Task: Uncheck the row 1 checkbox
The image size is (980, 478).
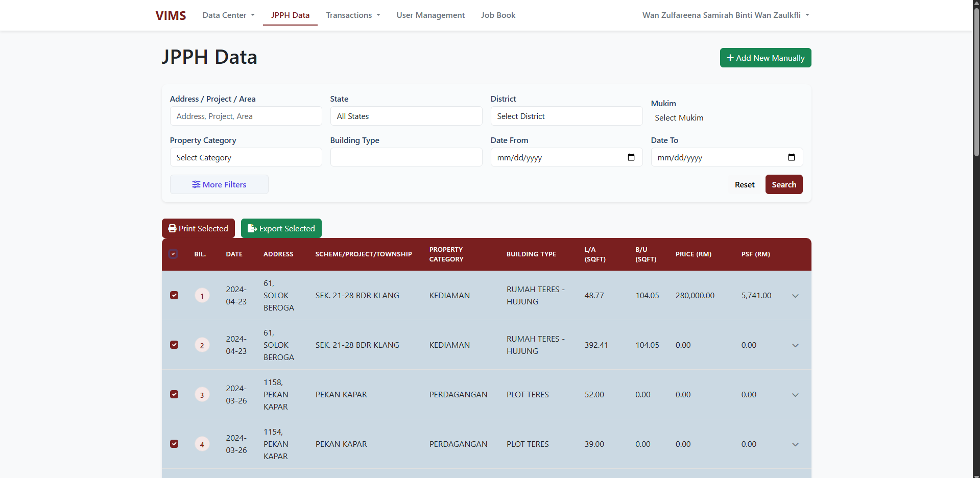Action: pos(174,295)
